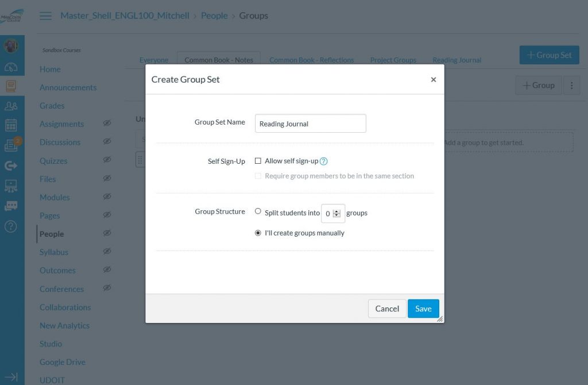588x385 pixels.
Task: Open Quizzes in course menu
Action: click(x=53, y=161)
